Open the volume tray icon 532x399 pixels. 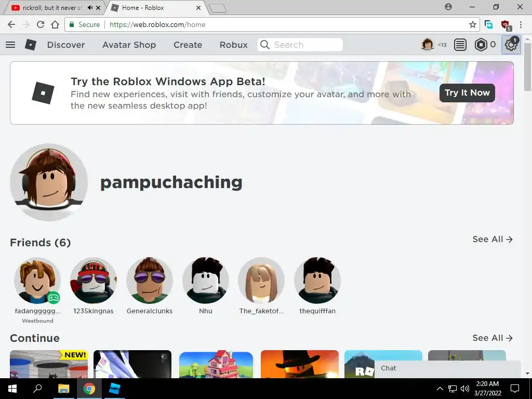pos(465,389)
